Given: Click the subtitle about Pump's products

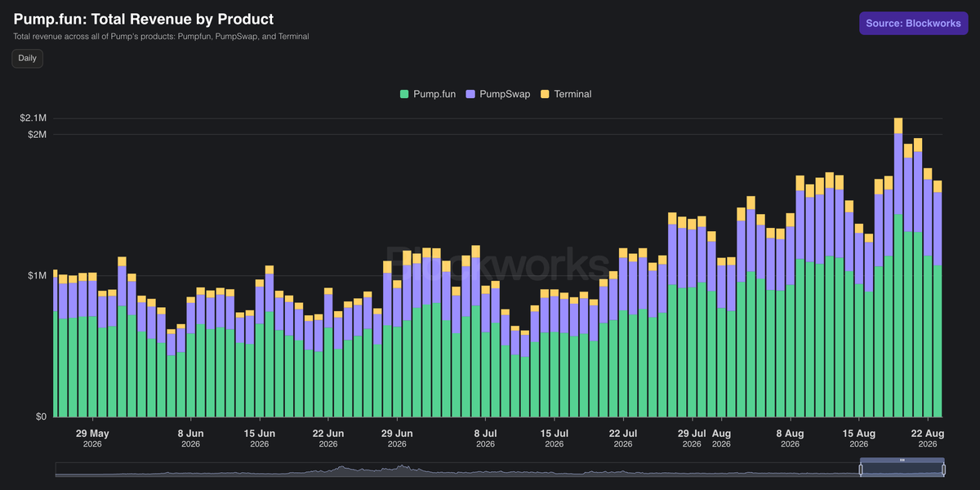Looking at the screenshot, I should tap(161, 37).
